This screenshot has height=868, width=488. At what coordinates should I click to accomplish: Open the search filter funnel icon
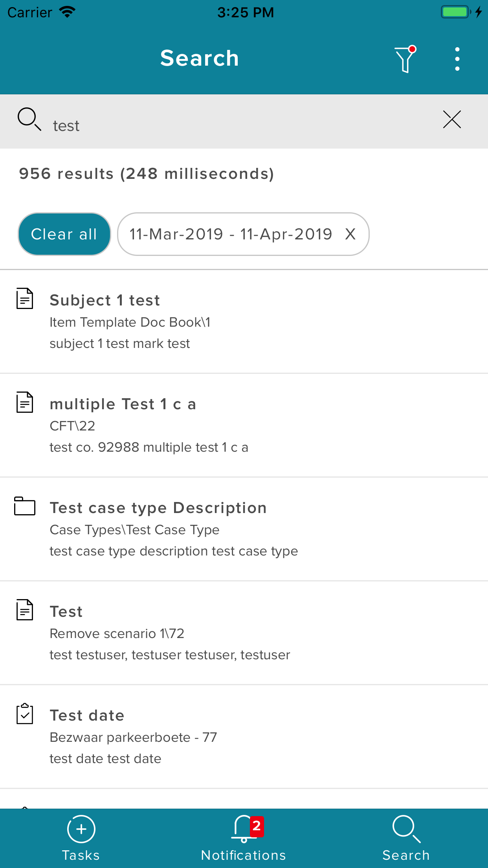pyautogui.click(x=405, y=59)
